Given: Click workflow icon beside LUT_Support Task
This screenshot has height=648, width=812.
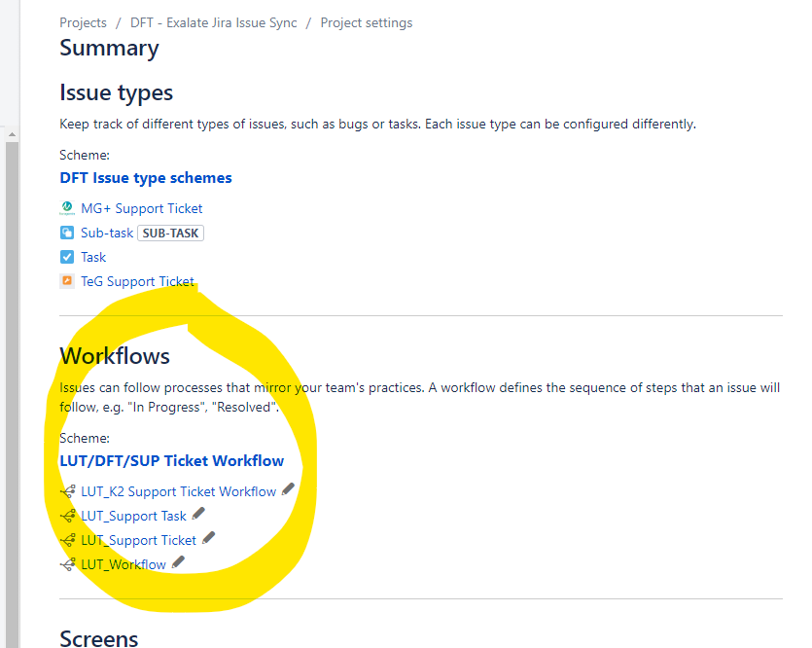Looking at the screenshot, I should coord(67,516).
